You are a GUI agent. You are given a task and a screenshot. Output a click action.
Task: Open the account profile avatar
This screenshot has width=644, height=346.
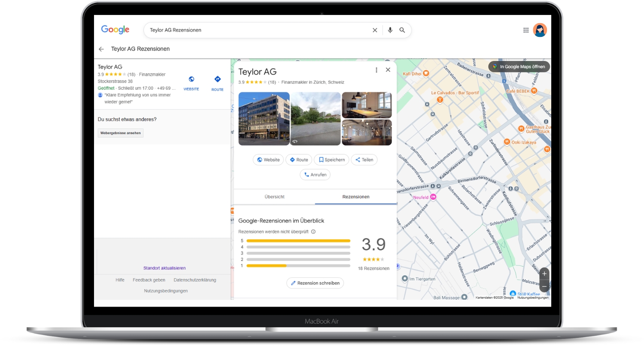540,30
